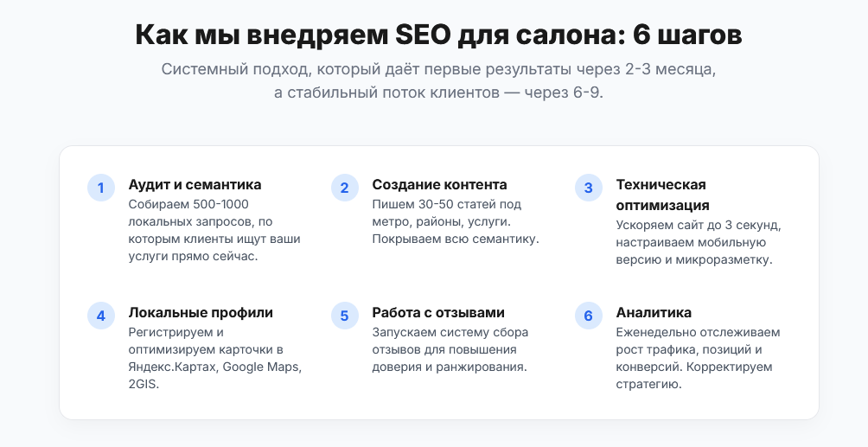Select the 'Работа с отзывами' heading

(437, 312)
